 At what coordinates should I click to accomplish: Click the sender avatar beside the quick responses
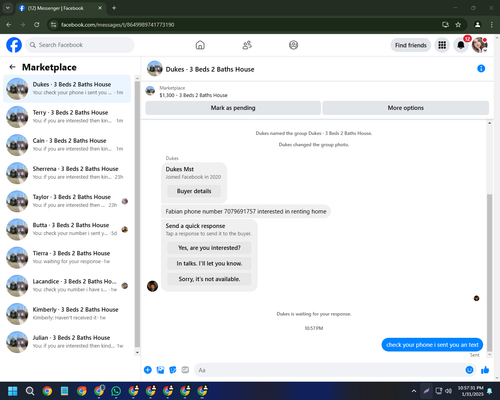click(152, 286)
